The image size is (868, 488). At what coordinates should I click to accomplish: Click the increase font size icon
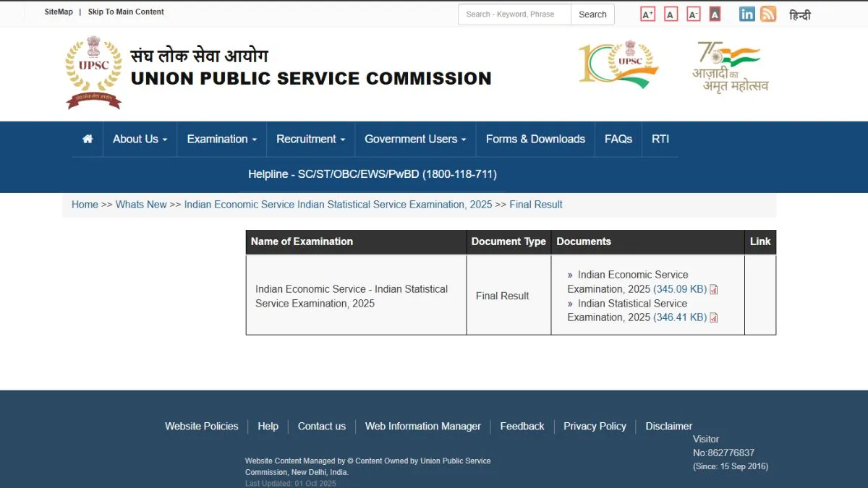coord(647,13)
